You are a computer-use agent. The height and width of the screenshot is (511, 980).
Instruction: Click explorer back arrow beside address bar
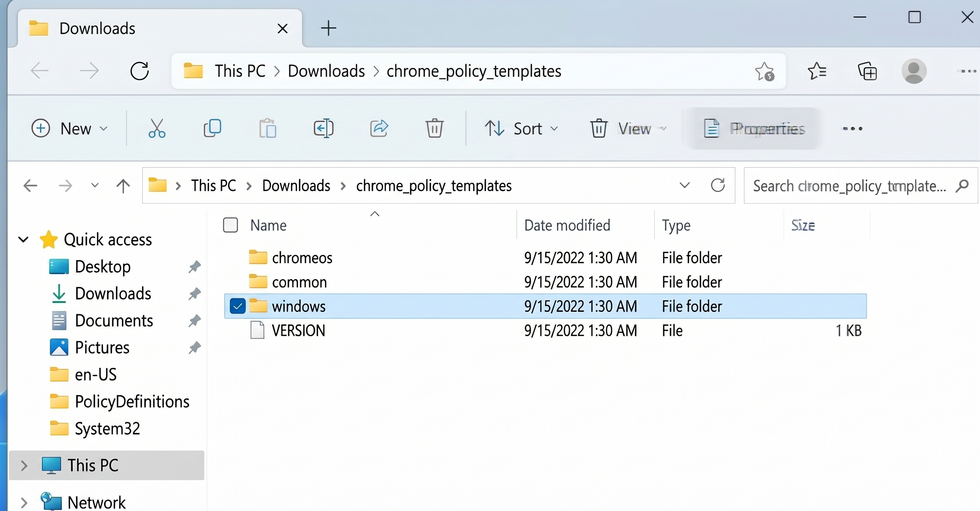(x=30, y=185)
